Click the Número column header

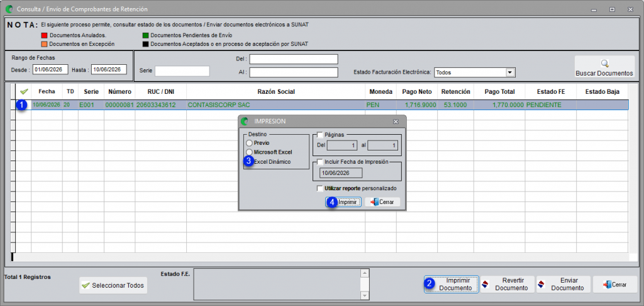119,92
